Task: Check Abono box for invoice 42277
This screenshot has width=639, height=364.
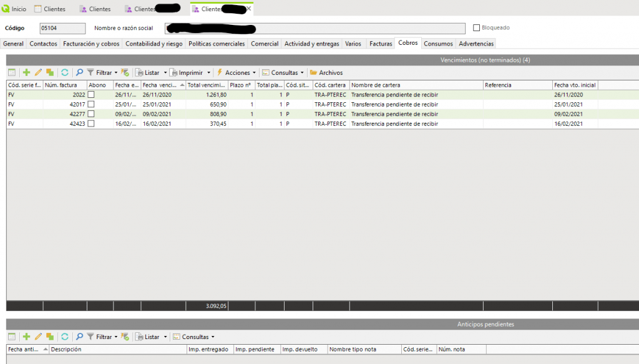Action: tap(91, 114)
